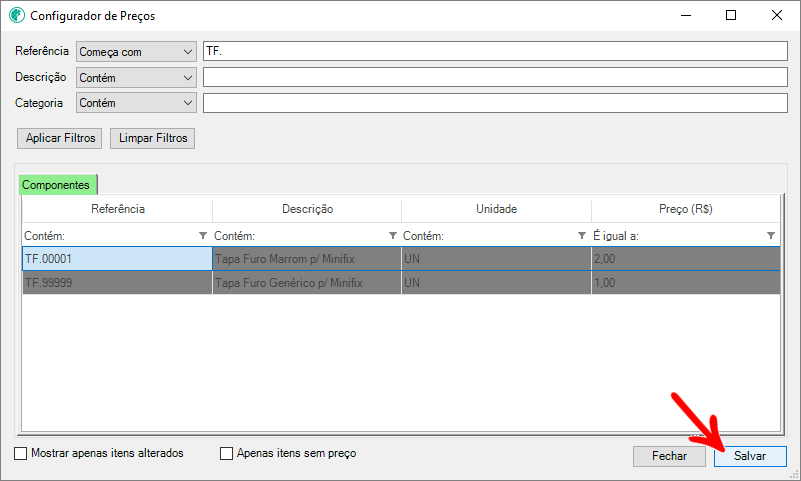This screenshot has height=481, width=801.
Task: Enable Mostrar apenas itens alterados checkbox
Action: [x=22, y=453]
